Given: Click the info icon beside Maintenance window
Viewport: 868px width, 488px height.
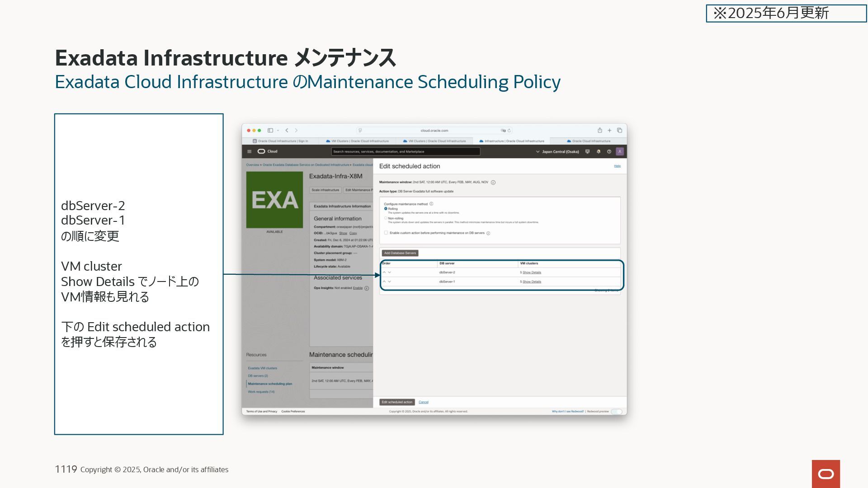Looking at the screenshot, I should [x=493, y=183].
